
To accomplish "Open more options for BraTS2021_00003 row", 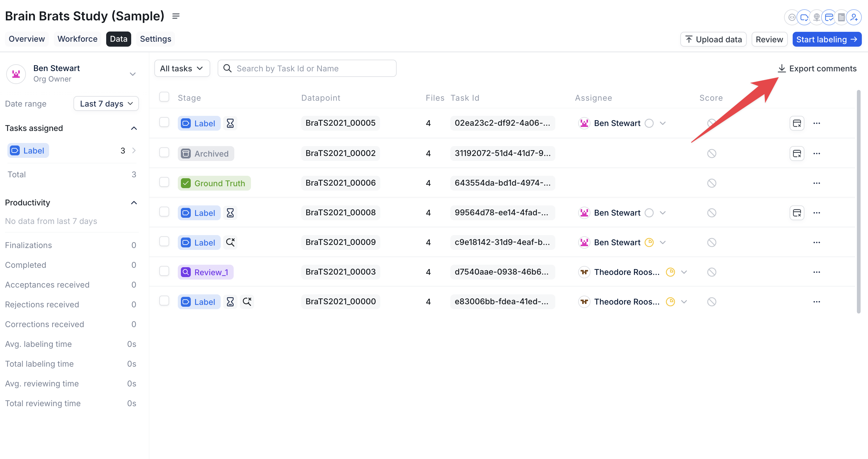I will click(x=816, y=272).
